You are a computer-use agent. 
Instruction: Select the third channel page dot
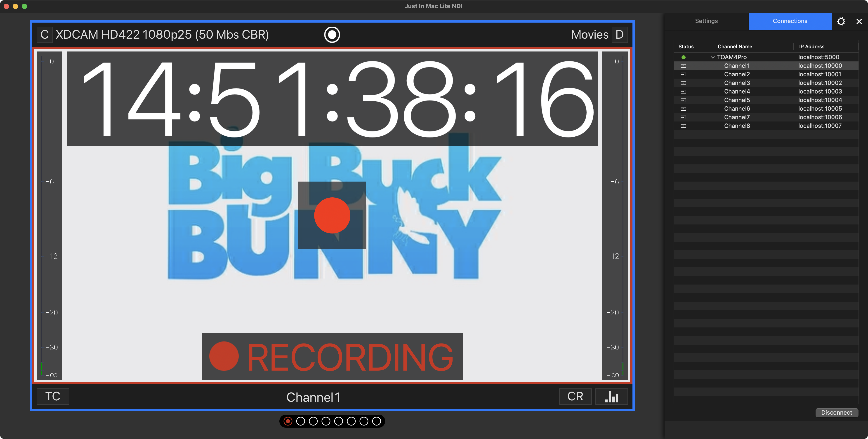313,421
